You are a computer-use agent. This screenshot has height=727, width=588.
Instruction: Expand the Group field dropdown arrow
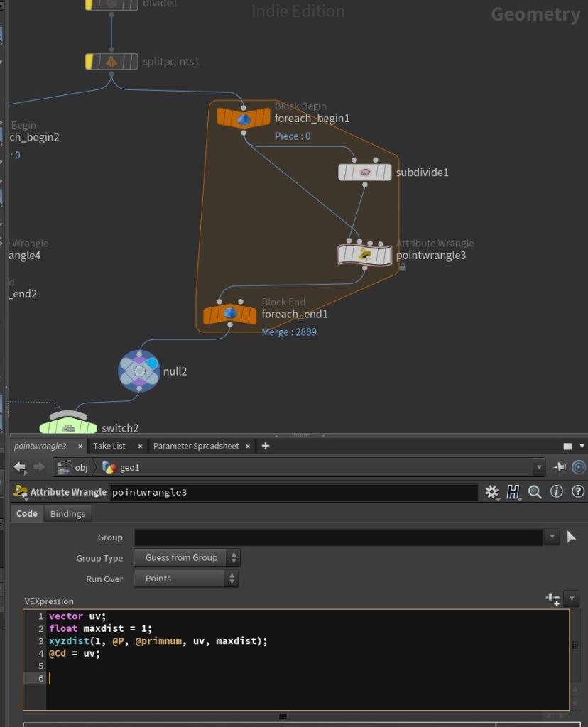[552, 537]
